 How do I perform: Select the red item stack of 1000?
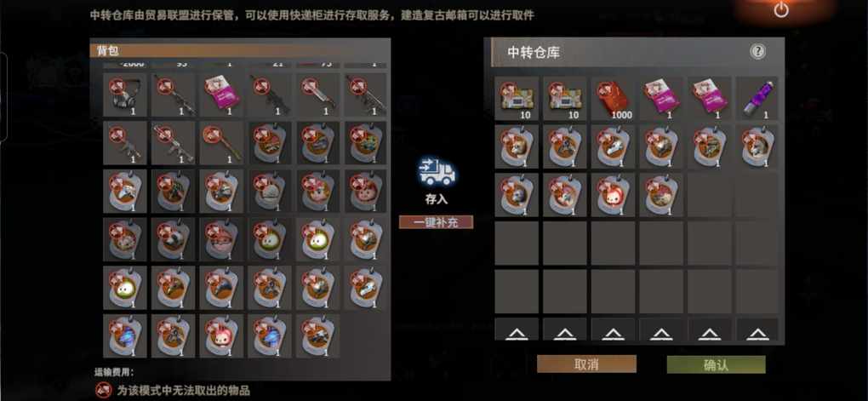coord(612,98)
